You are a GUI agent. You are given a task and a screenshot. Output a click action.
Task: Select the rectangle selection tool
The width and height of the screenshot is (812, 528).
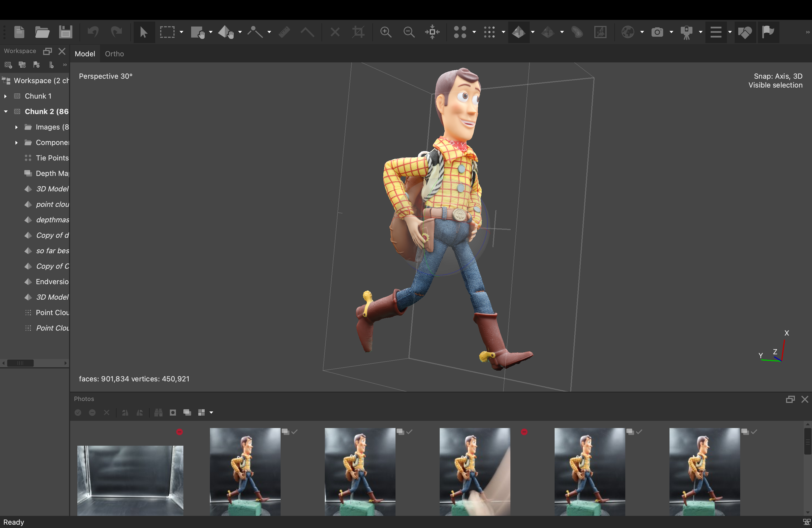coord(167,32)
